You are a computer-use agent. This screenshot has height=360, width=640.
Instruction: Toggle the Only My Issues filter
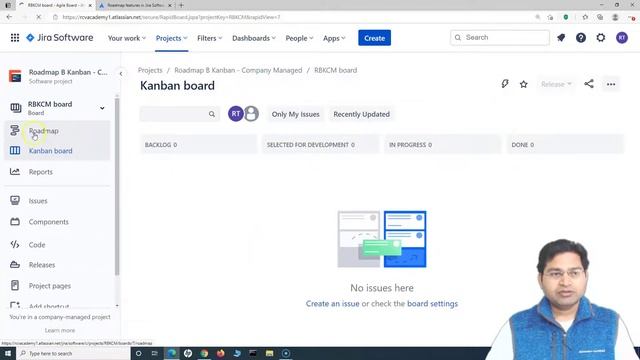(x=296, y=114)
